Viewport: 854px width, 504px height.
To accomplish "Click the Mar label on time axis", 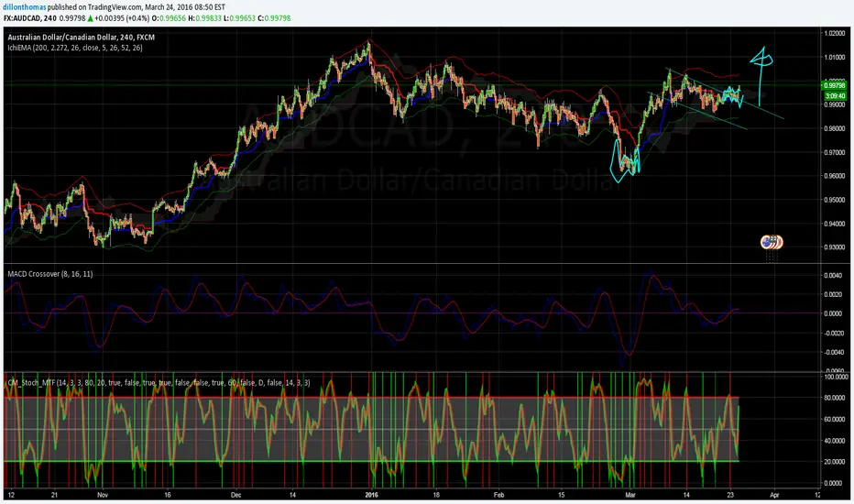I will pyautogui.click(x=630, y=495).
